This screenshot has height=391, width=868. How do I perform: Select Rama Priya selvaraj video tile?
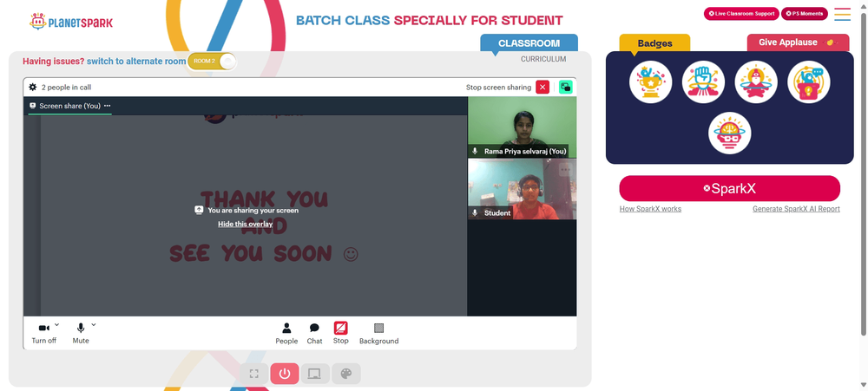pos(522,127)
